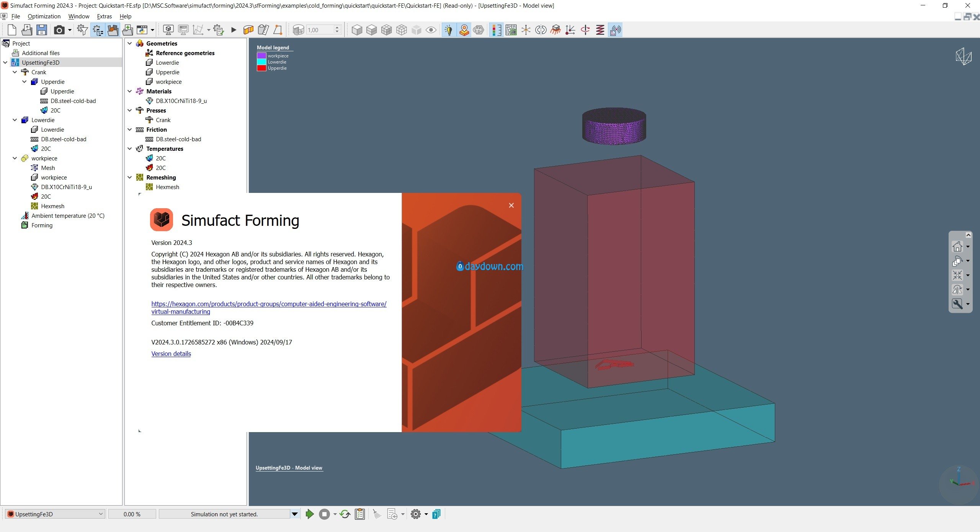Screen dimensions: 980x532
Task: Collapse the Temperatures catalog section
Action: point(129,149)
